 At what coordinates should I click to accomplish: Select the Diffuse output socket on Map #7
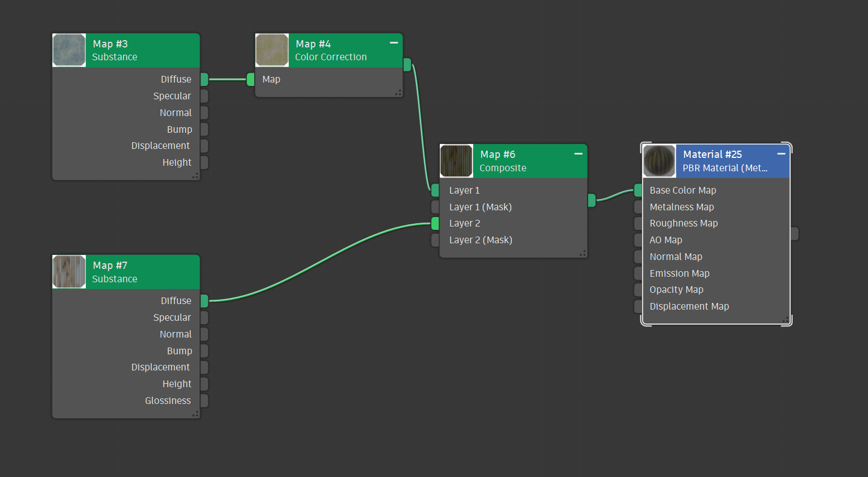[203, 301]
